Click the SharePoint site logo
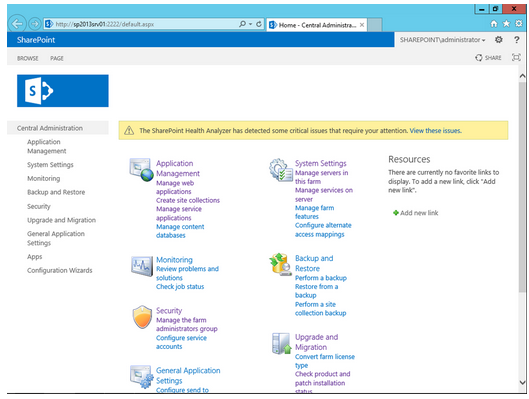The height and width of the screenshot is (399, 529). [63, 91]
